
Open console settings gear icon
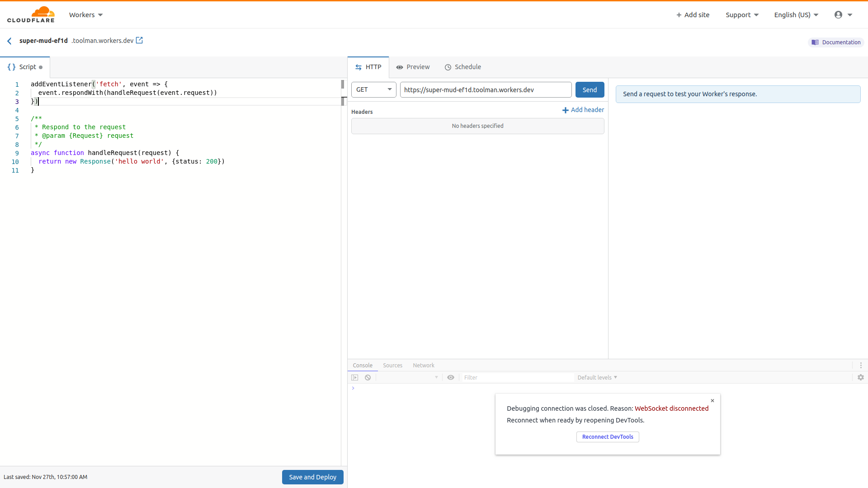click(x=861, y=378)
